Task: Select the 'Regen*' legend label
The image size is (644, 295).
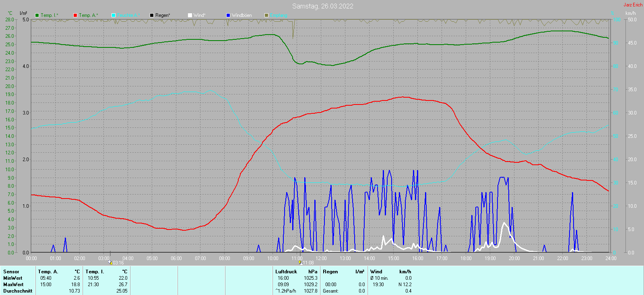Action: coord(163,15)
